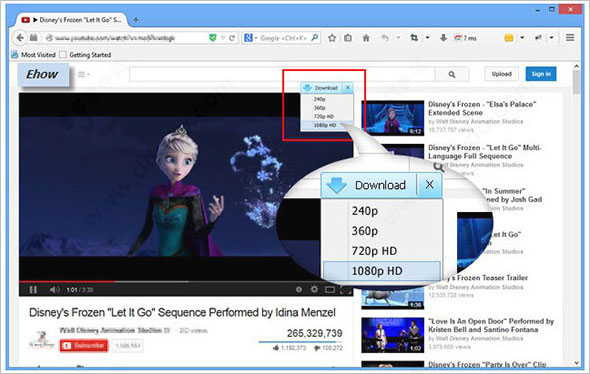Click the green shield icon in address bar
Screen dimensions: 590x374
213,38
